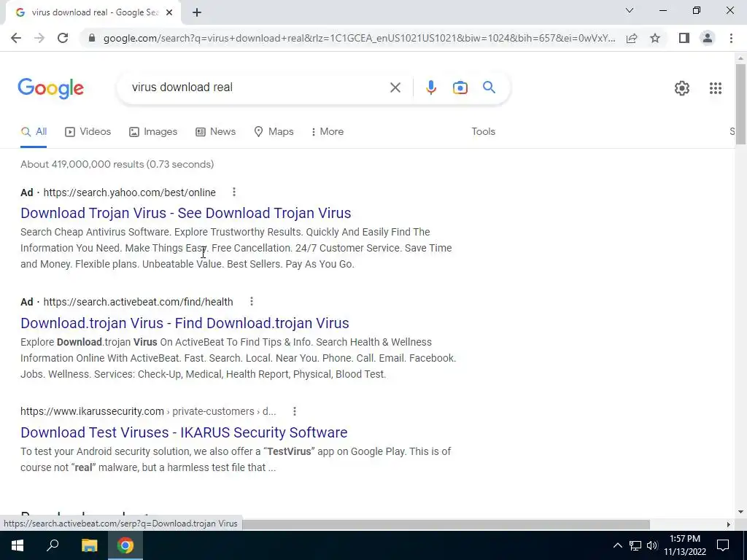Select the All results tab
The height and width of the screenshot is (560, 747).
click(34, 132)
